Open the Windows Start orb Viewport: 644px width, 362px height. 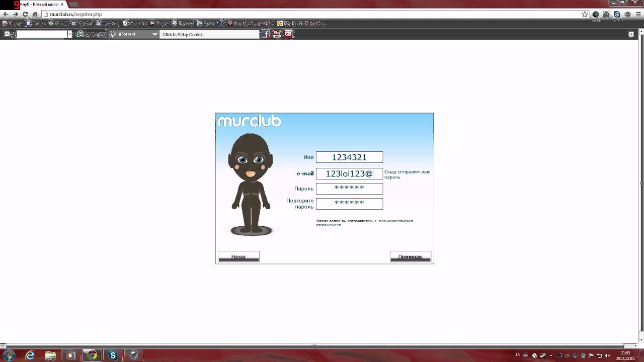tap(9, 355)
